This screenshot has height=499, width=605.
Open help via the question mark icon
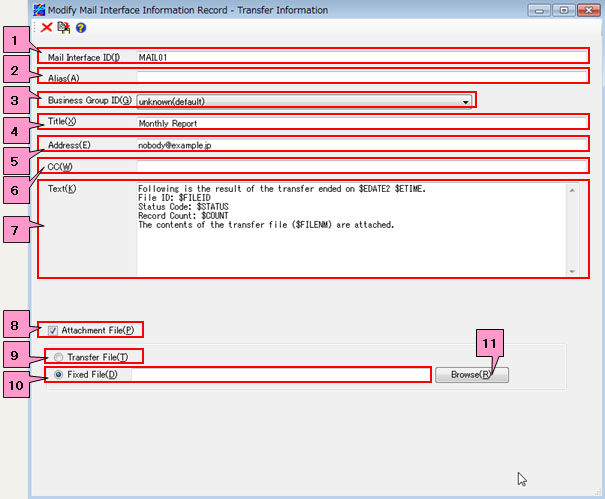(x=80, y=27)
